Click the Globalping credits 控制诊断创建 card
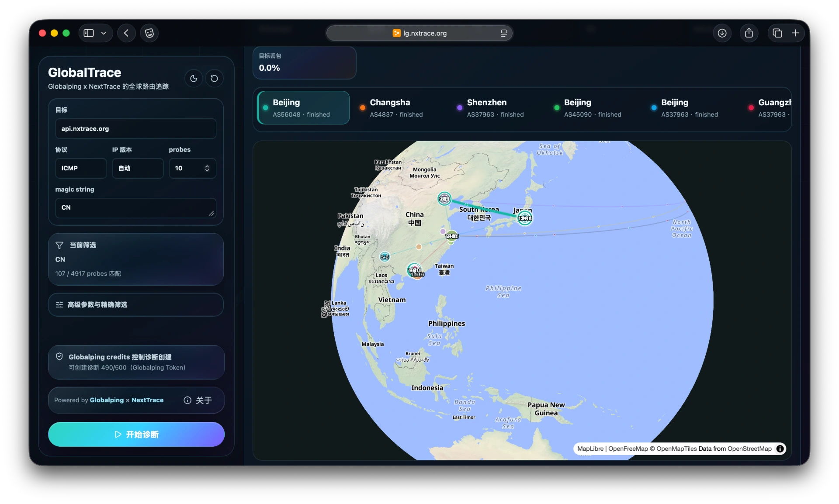 pos(136,362)
